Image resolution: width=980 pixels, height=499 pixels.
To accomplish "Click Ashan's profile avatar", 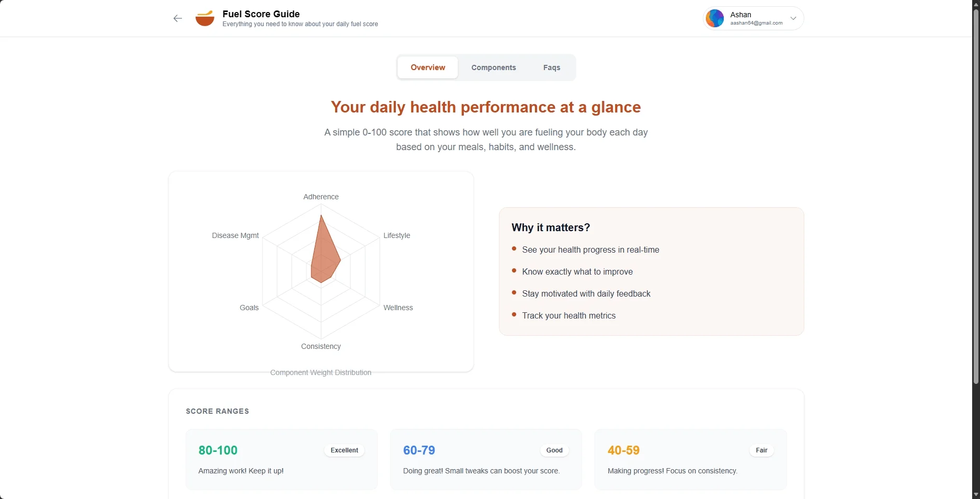I will point(715,18).
